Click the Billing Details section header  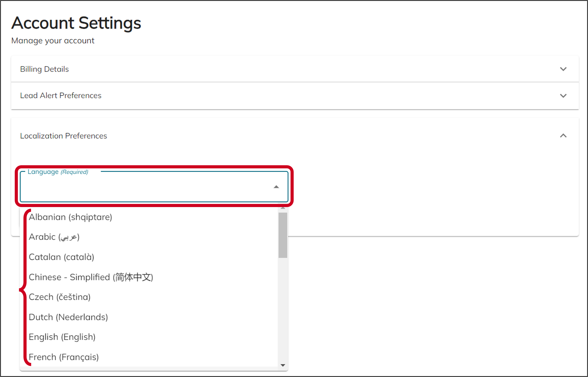44,69
